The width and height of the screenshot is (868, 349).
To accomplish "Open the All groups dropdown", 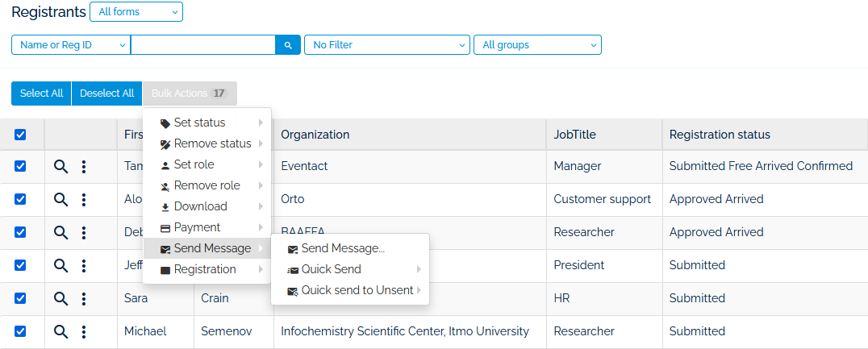I will click(x=536, y=45).
